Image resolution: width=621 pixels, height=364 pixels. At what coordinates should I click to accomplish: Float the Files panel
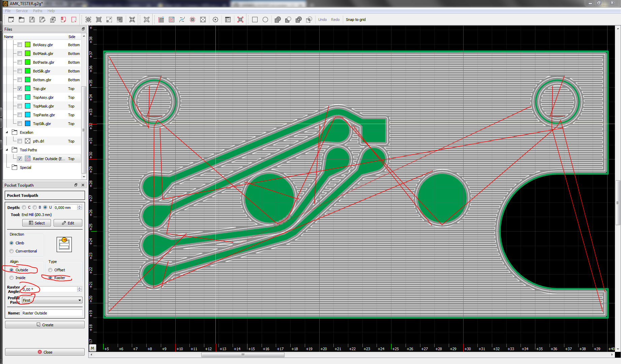tap(83, 29)
